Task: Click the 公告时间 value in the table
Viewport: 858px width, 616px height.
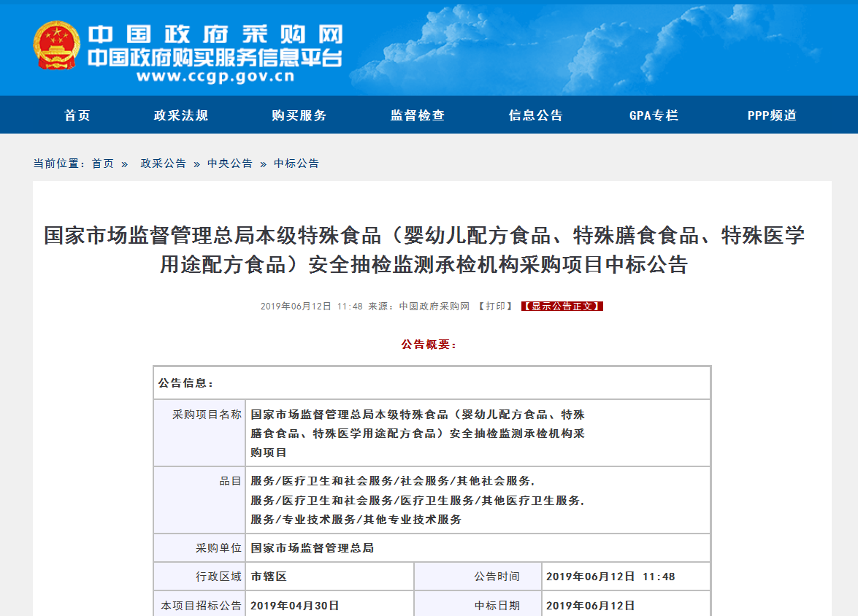Action: (610, 577)
